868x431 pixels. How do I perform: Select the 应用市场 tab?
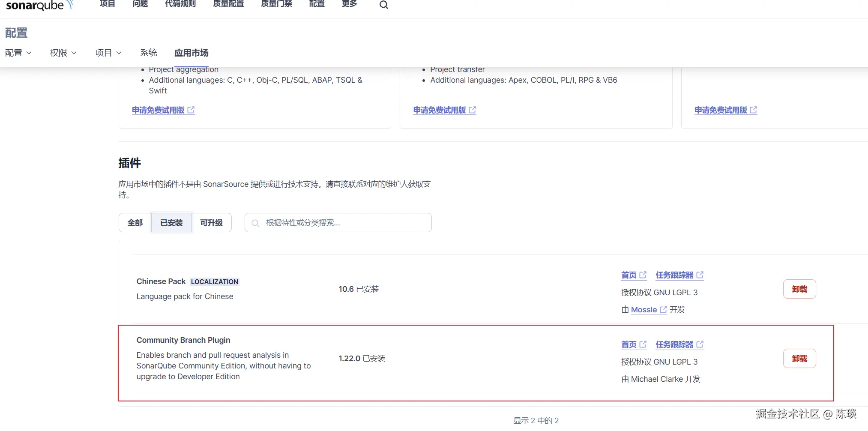[191, 53]
